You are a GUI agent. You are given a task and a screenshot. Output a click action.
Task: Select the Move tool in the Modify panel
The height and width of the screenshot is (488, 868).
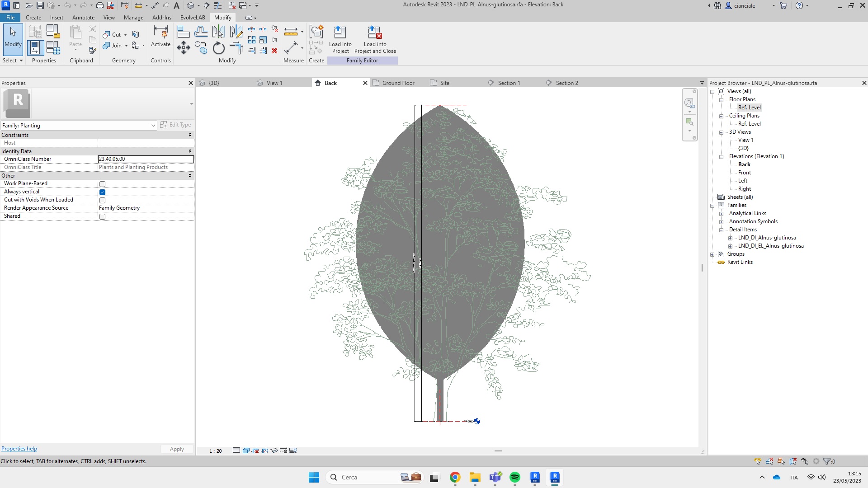click(183, 48)
